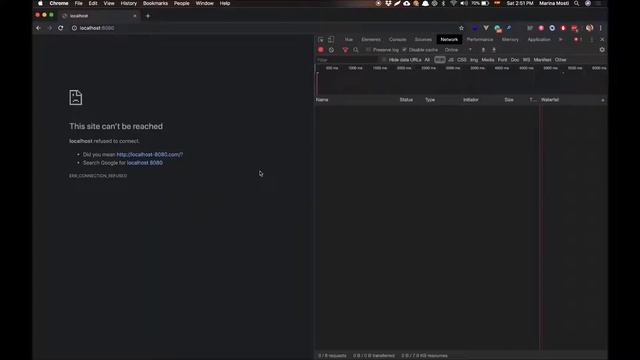Filter requests by WS
640x360 pixels.
coord(527,60)
